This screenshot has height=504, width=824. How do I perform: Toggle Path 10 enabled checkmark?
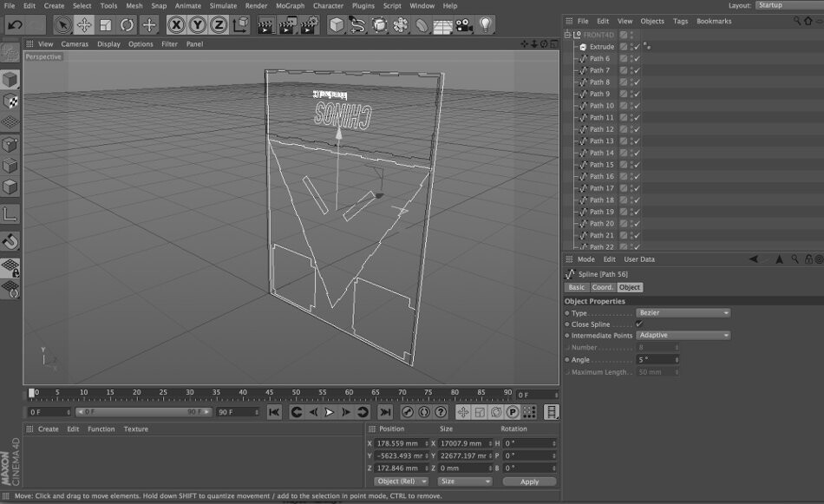637,106
